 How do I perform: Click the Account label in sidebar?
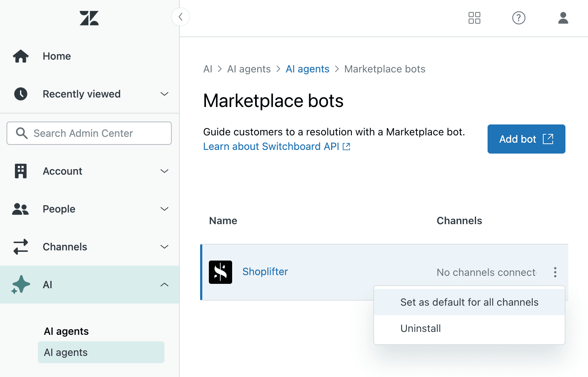[63, 171]
